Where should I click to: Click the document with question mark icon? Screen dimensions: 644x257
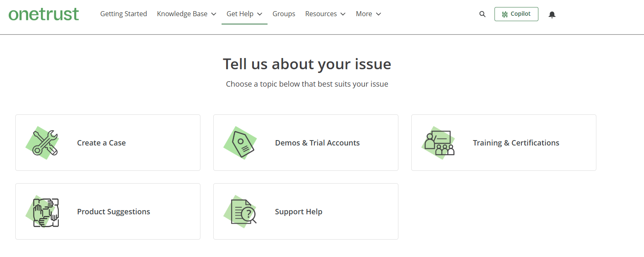click(243, 212)
